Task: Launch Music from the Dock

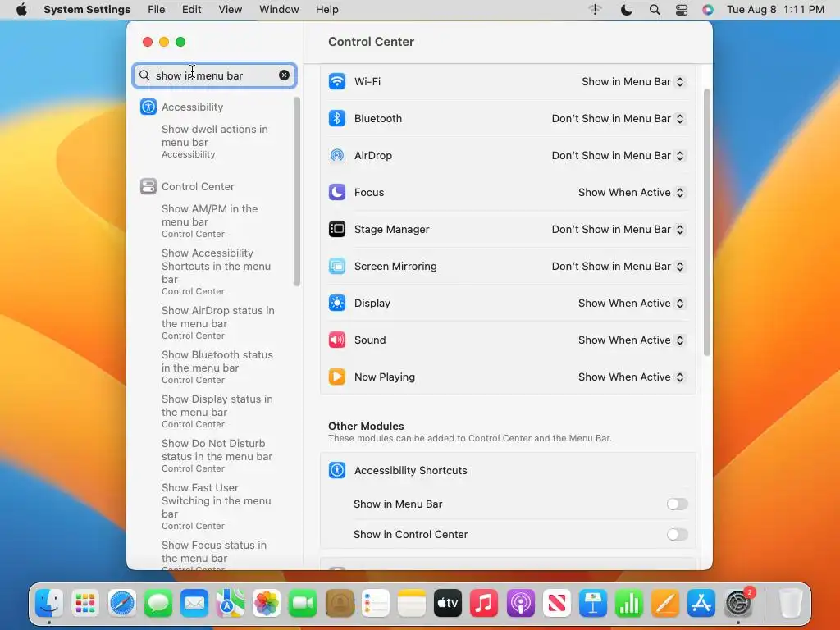Action: (484, 603)
